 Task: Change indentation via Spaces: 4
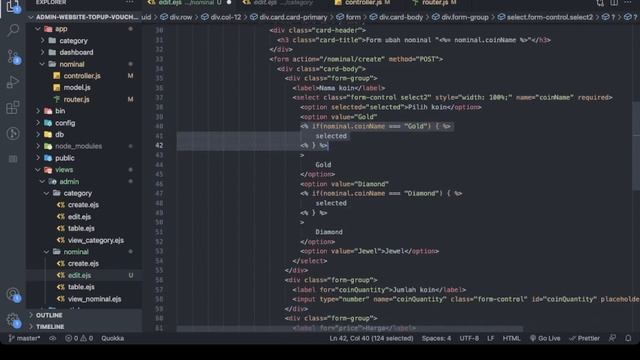click(x=436, y=338)
